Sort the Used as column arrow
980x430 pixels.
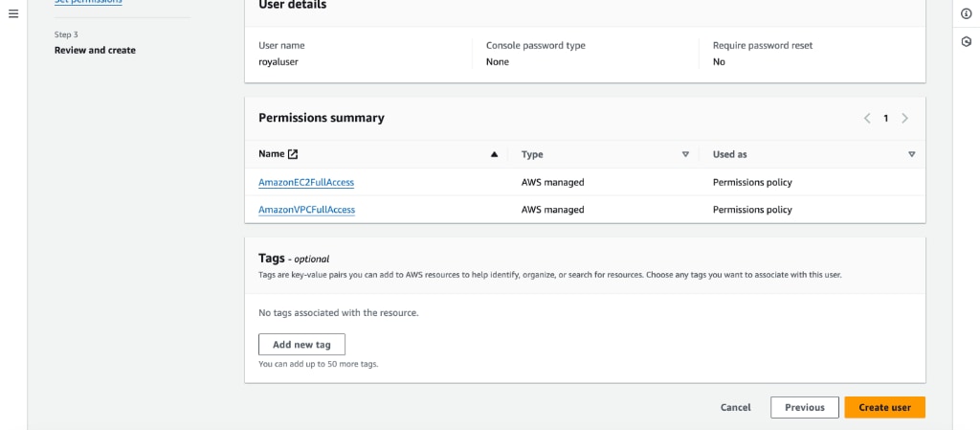pyautogui.click(x=911, y=154)
